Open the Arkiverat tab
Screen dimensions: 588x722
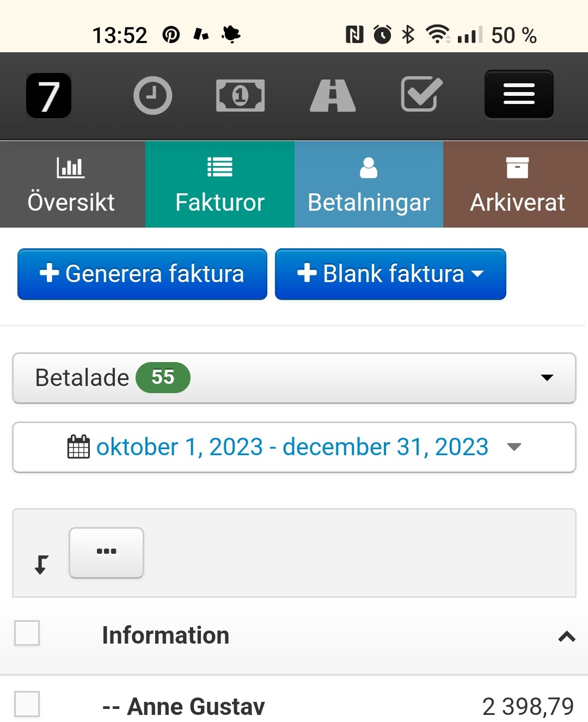pos(516,185)
